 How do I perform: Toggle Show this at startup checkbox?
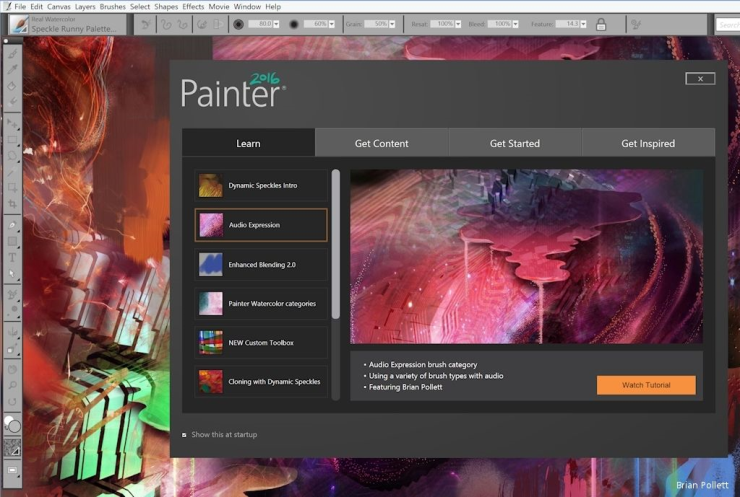coord(184,435)
